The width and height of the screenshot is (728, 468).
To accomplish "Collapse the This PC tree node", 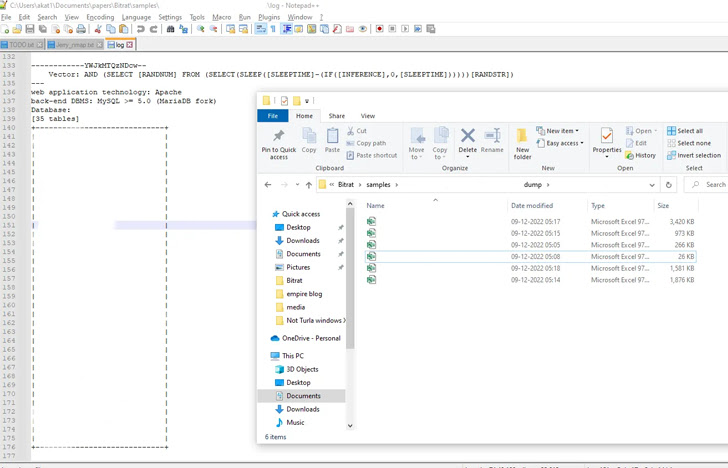I will (x=265, y=356).
